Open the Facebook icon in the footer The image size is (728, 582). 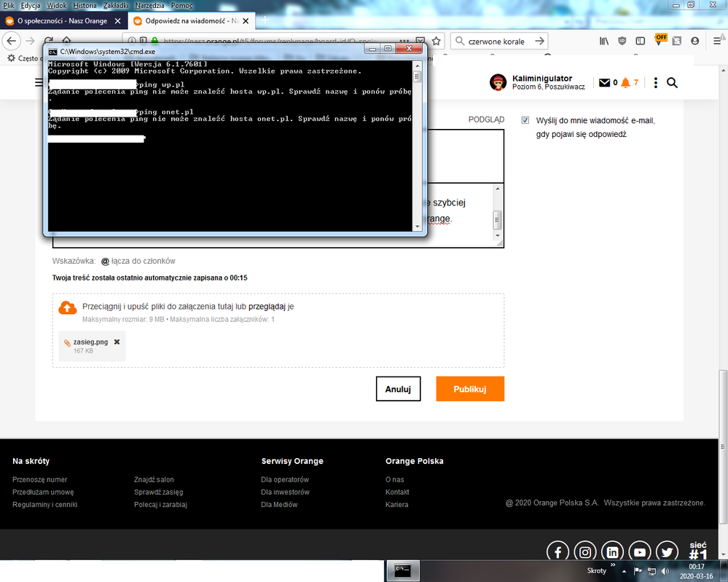pyautogui.click(x=557, y=552)
